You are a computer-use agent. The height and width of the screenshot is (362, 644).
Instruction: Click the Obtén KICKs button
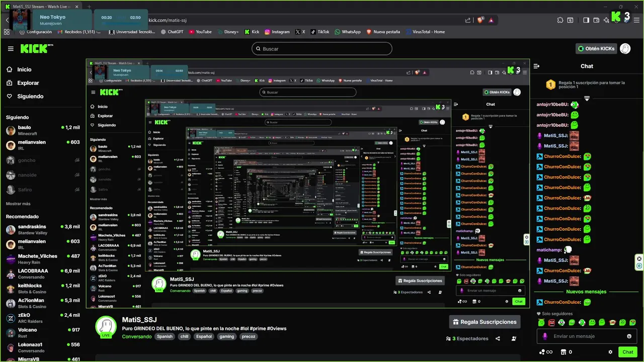point(596,49)
